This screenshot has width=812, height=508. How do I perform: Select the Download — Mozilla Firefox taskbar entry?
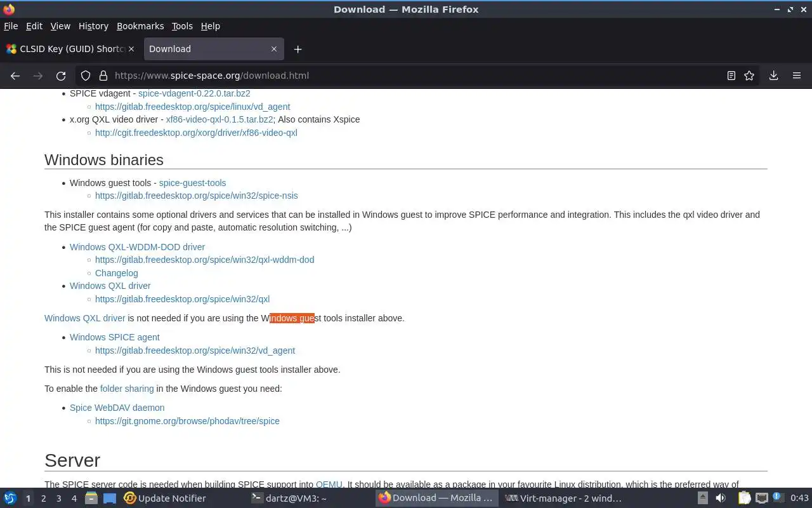[436, 498]
